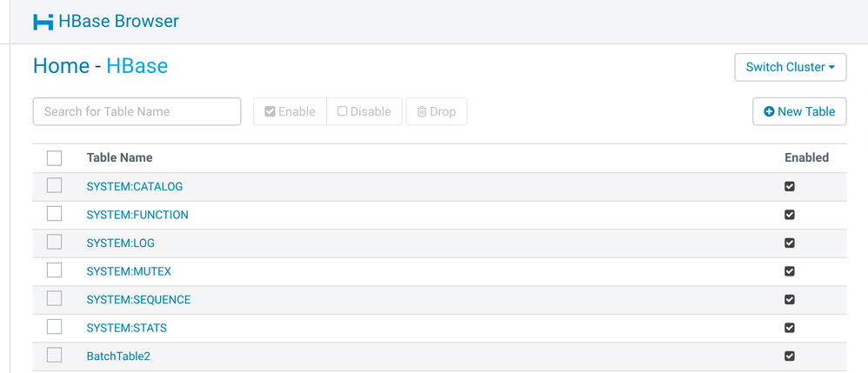Click the HBase breadcrumb link

coord(137,66)
